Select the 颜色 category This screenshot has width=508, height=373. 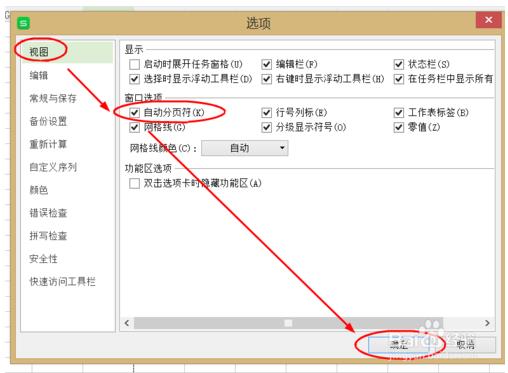(39, 190)
